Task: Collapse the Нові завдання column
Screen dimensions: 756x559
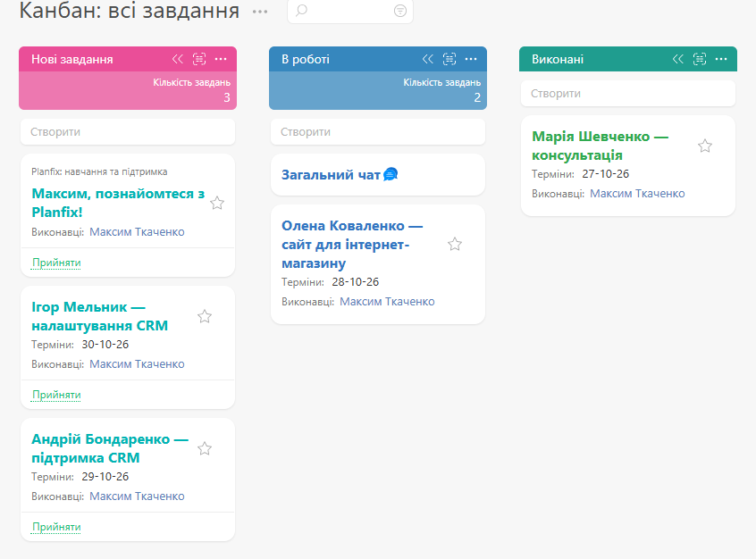Action: 178,59
